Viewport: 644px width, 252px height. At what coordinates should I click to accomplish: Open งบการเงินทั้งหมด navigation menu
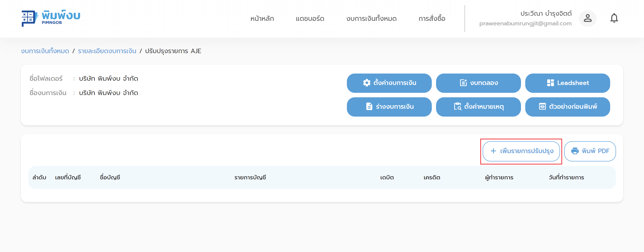pos(371,19)
